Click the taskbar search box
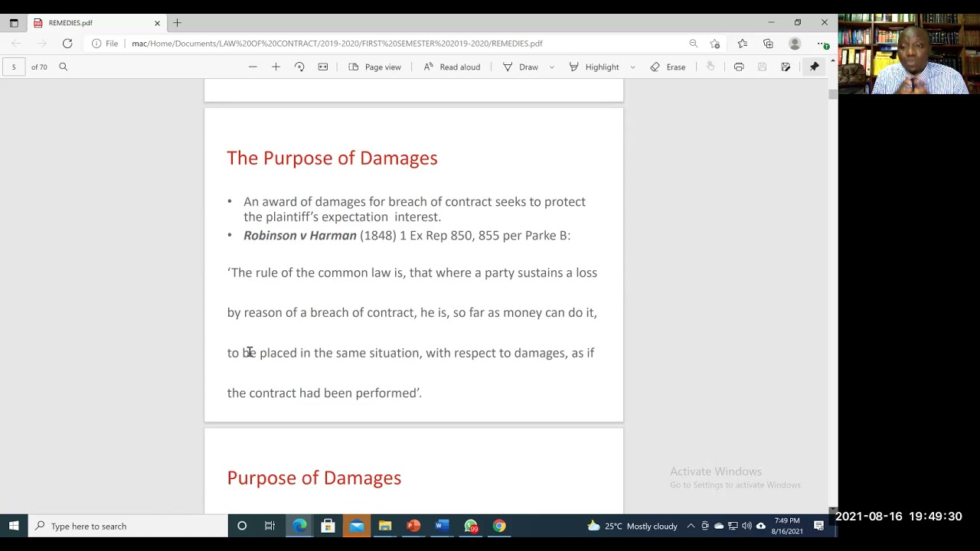This screenshot has width=980, height=551. click(x=129, y=527)
